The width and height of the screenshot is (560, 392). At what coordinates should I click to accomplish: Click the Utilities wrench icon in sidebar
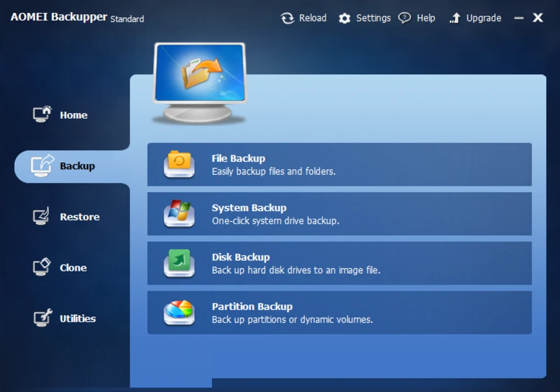click(43, 318)
